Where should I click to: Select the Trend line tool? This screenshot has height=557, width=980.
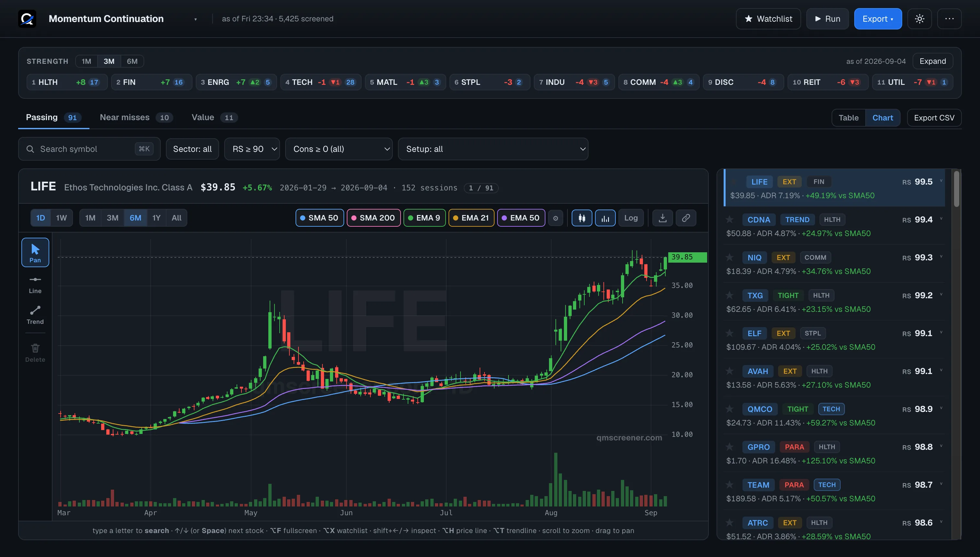[x=35, y=315]
